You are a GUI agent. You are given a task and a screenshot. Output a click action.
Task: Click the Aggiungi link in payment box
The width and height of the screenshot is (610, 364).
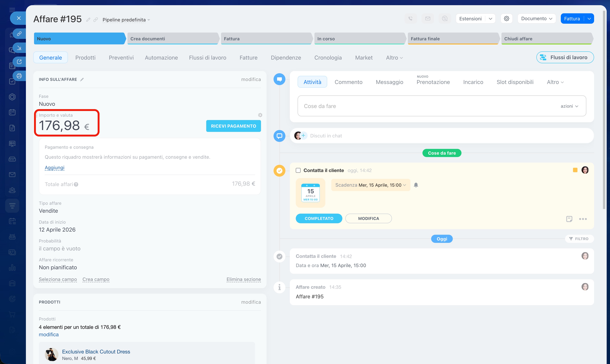tap(54, 168)
